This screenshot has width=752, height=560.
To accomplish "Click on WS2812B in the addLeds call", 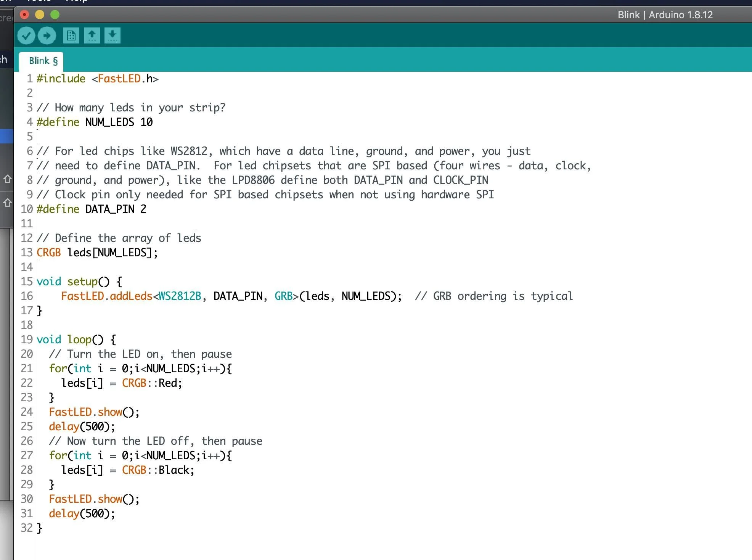I will pos(180,296).
